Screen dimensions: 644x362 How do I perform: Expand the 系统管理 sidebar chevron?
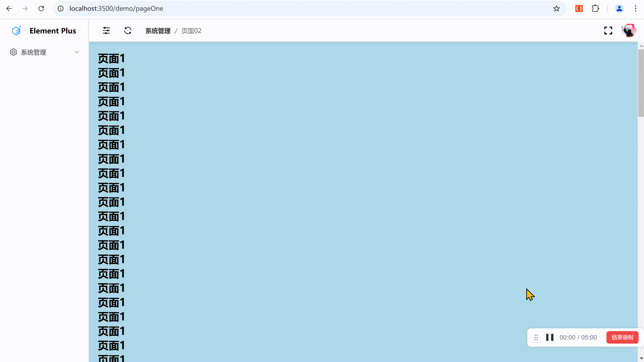coord(76,52)
